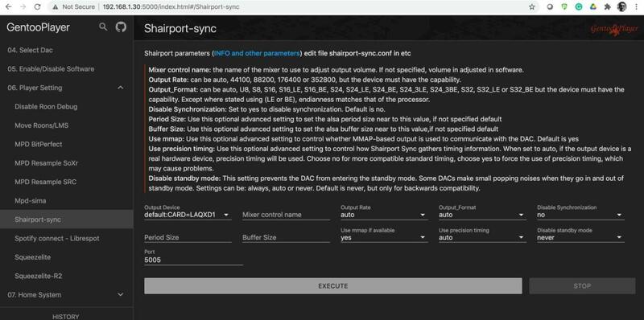Click the GentooPlayer sidebar title
This screenshot has width=644, height=320.
(x=38, y=27)
